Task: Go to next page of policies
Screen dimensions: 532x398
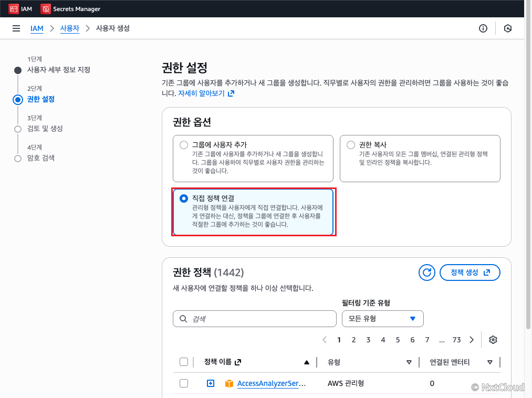Action: [x=472, y=340]
